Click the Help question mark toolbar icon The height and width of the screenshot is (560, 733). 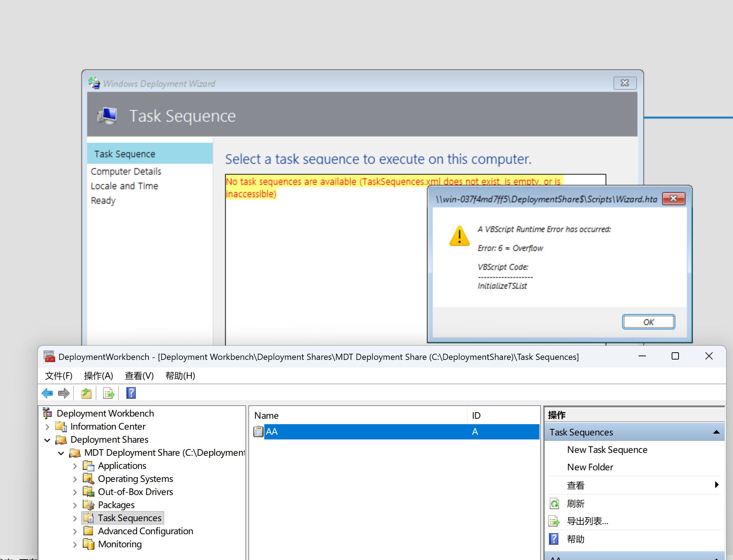(131, 393)
